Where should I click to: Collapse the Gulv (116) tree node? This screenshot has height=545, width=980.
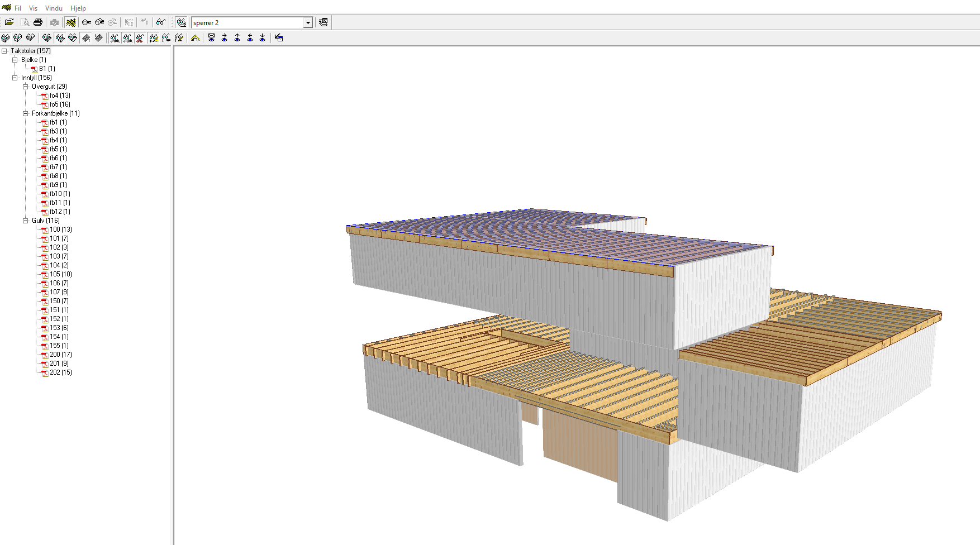(x=25, y=221)
